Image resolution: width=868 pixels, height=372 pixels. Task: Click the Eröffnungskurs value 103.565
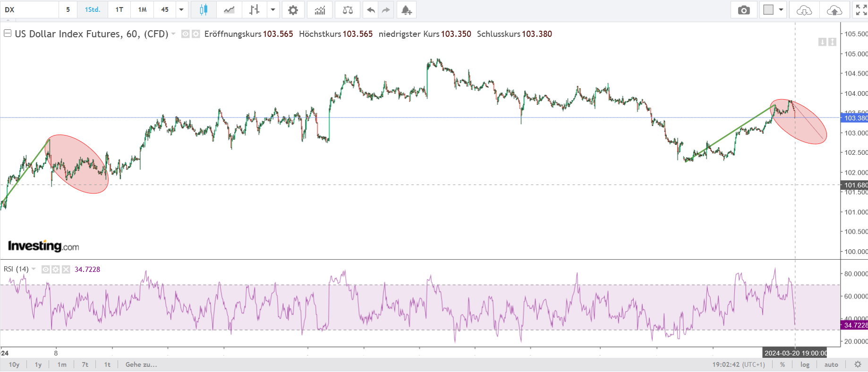tap(278, 34)
